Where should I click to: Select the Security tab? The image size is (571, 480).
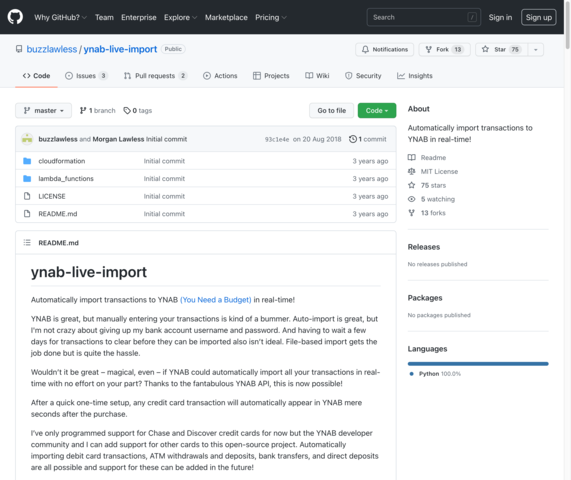363,76
